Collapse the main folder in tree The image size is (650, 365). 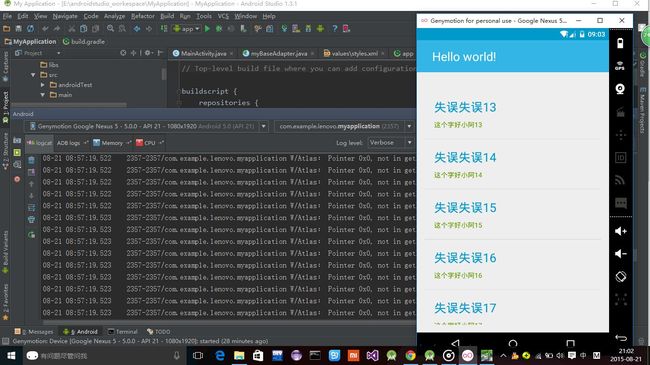pyautogui.click(x=42, y=95)
